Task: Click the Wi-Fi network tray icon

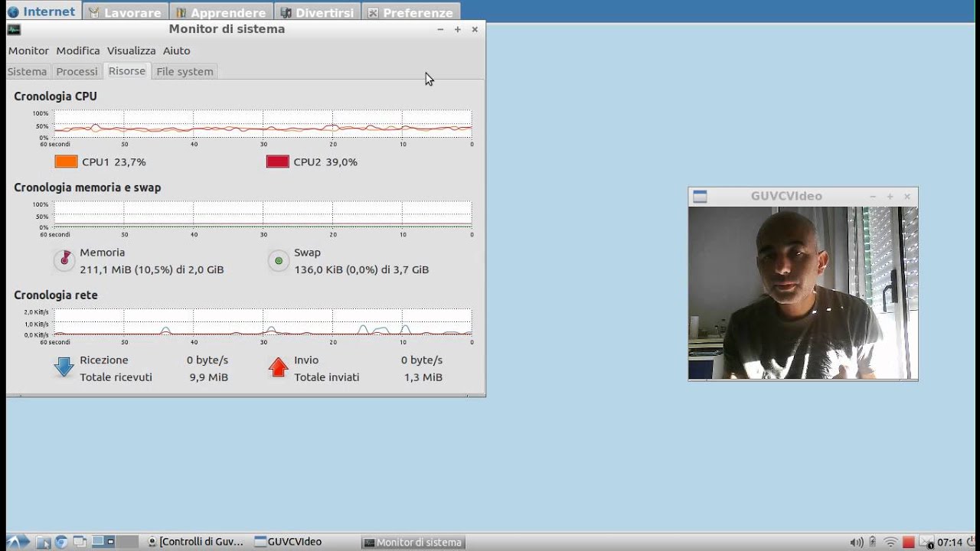Action: (x=890, y=543)
